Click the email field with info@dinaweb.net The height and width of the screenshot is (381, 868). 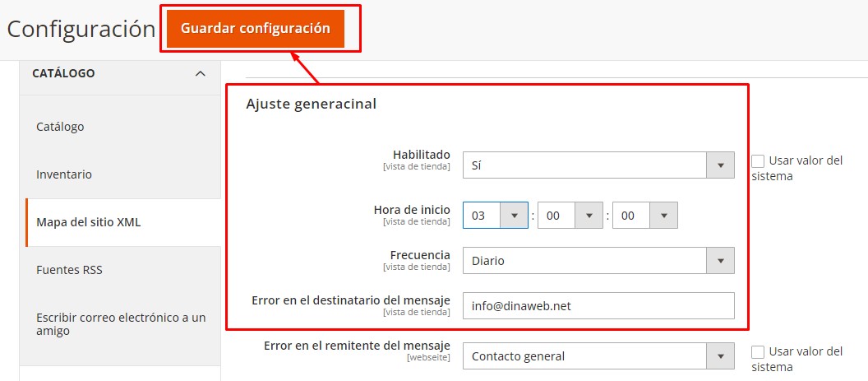click(598, 305)
